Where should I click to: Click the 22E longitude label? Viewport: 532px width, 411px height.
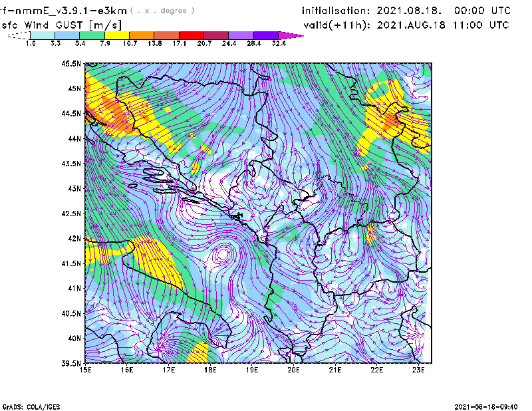[376, 370]
